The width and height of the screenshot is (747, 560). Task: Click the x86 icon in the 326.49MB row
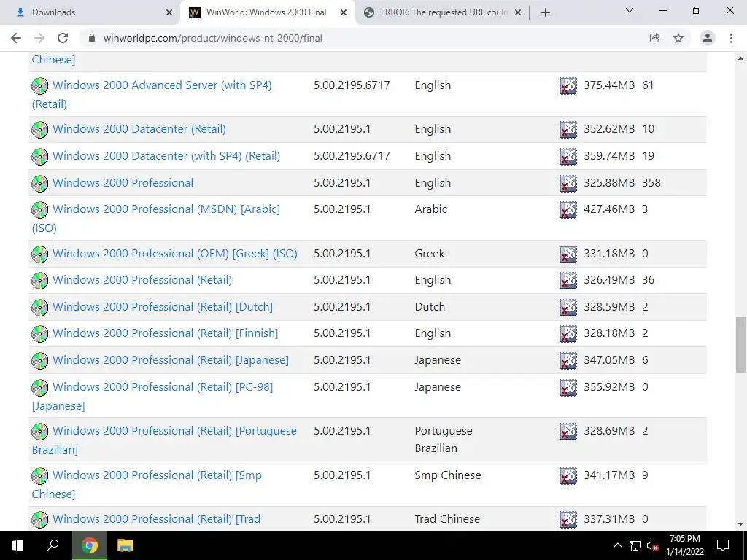(x=568, y=281)
